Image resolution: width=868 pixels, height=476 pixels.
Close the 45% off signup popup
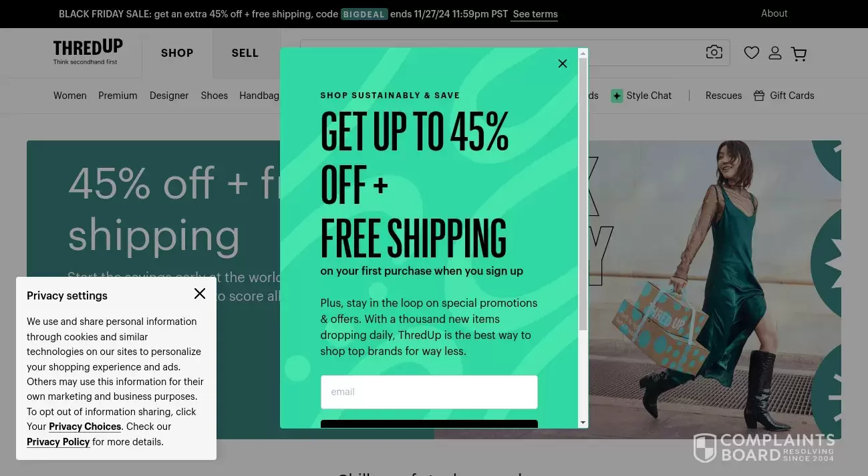click(x=563, y=64)
